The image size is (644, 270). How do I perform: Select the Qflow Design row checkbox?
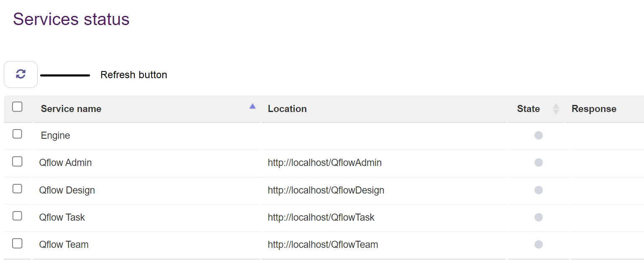tap(17, 188)
